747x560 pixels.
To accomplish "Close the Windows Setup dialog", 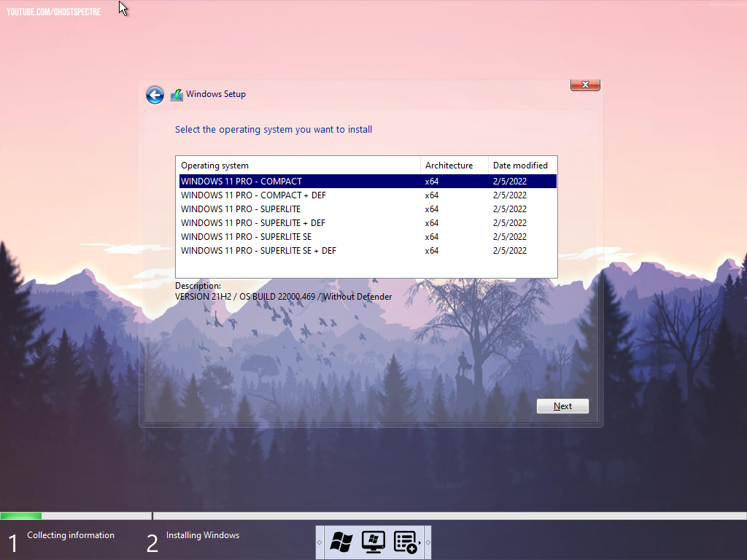I will pos(585,85).
